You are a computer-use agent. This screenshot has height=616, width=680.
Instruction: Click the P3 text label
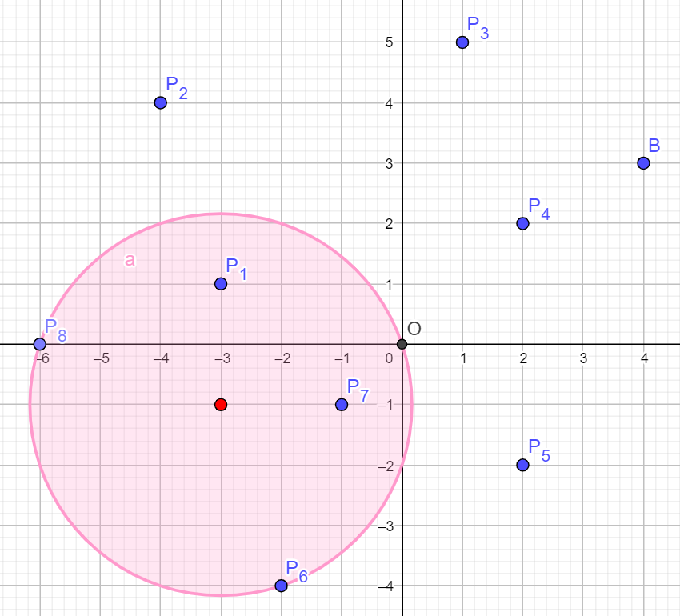coord(478,28)
